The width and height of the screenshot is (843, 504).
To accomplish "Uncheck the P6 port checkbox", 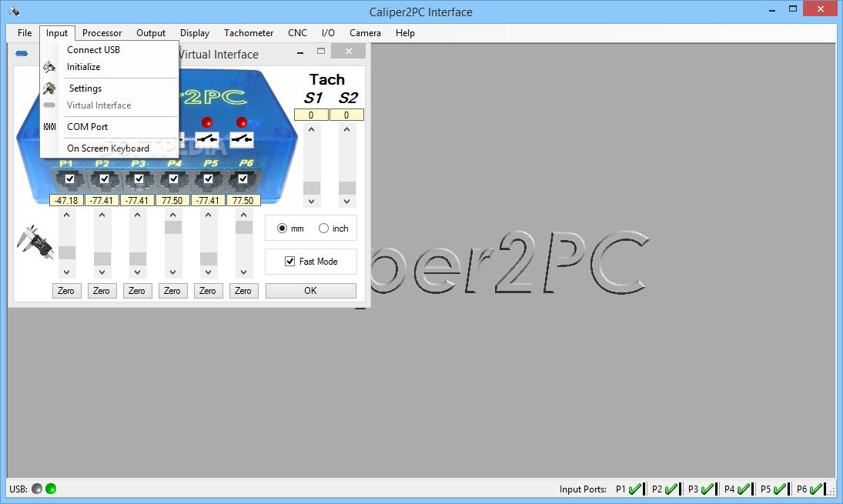I will [243, 179].
